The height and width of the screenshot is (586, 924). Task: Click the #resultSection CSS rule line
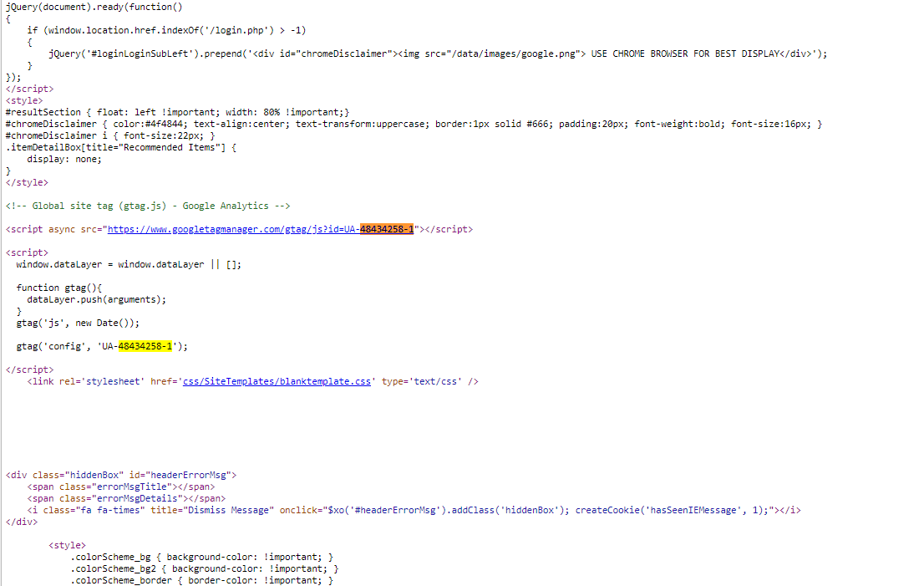tap(177, 112)
